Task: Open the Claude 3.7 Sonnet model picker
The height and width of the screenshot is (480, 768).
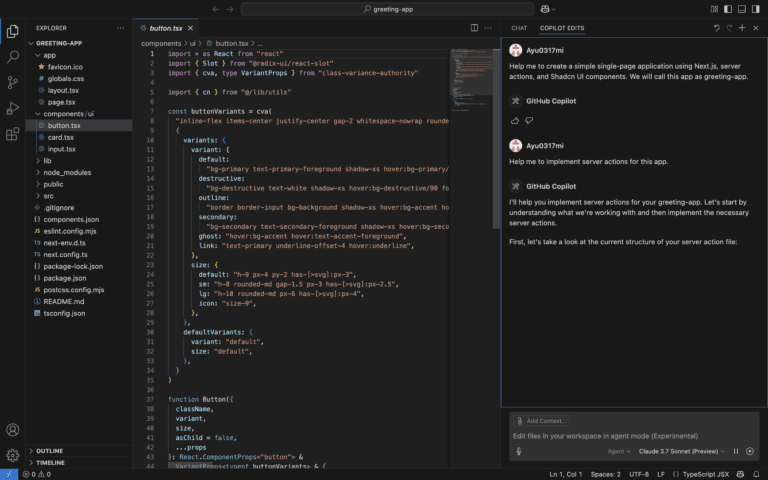Action: [680, 451]
